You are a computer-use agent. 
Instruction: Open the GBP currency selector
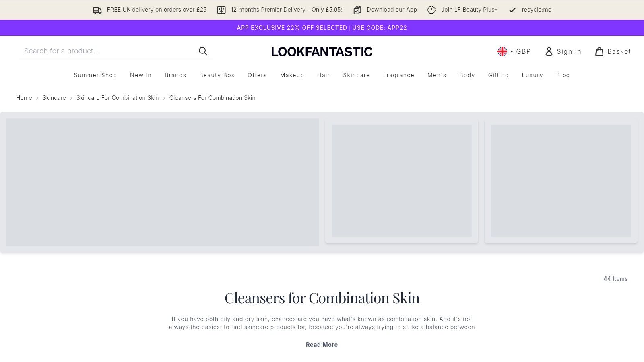point(514,51)
